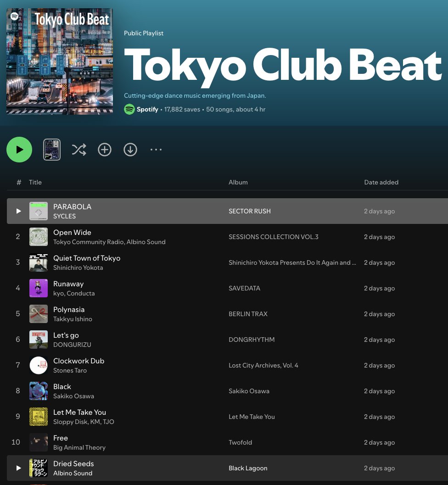
Task: Open the Sloppy Disk artist page
Action: tap(70, 422)
